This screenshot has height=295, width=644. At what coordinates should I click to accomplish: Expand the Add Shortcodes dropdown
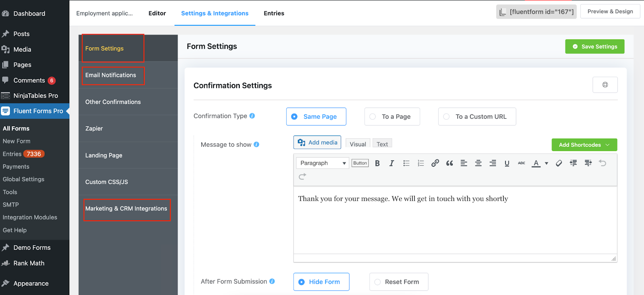pyautogui.click(x=584, y=145)
